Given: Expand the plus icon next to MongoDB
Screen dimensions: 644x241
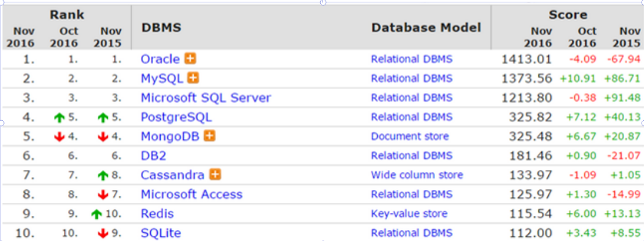Looking at the screenshot, I should pos(209,136).
